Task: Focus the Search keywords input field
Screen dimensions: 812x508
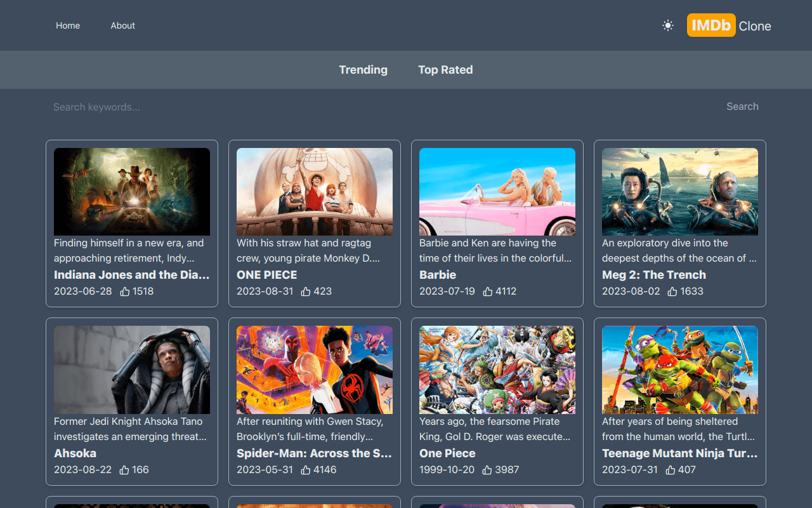Action: tap(381, 107)
